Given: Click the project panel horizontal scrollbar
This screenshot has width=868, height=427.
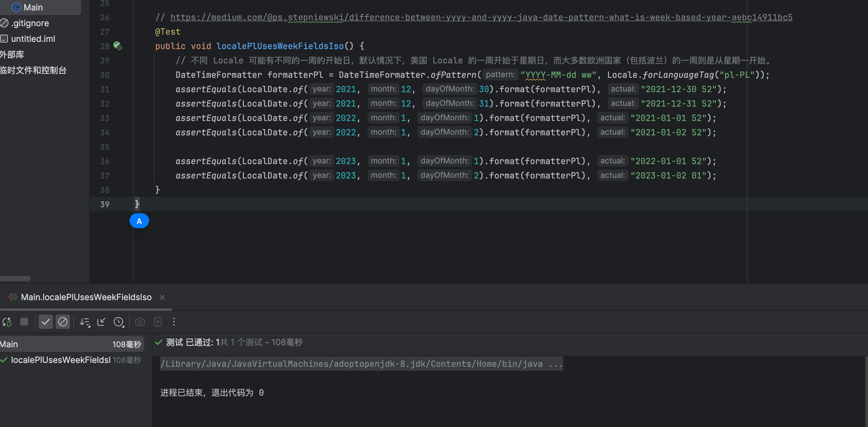Looking at the screenshot, I should (x=15, y=279).
